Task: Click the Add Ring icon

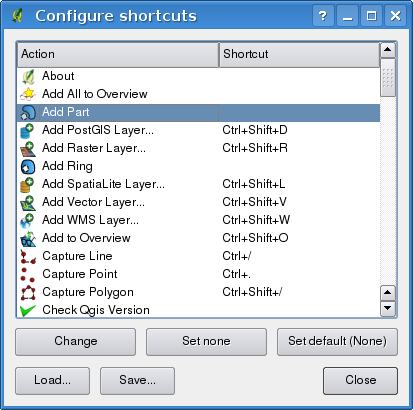Action: click(x=28, y=166)
